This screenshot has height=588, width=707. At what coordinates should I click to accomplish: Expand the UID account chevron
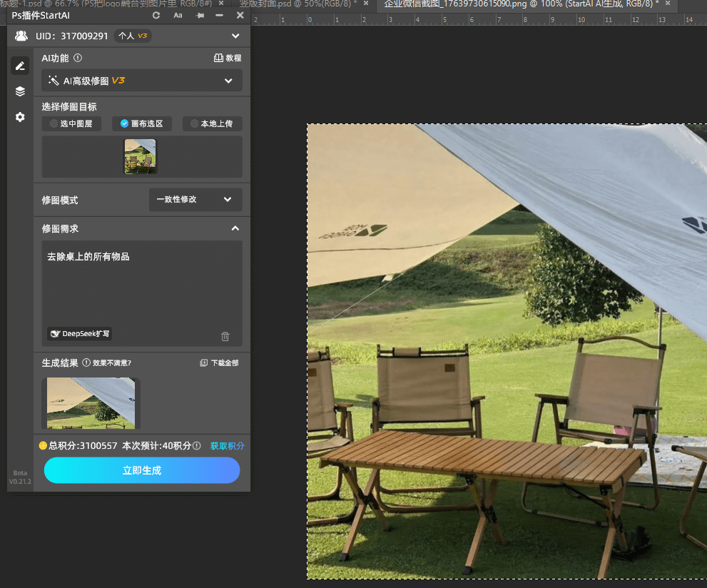(x=235, y=36)
